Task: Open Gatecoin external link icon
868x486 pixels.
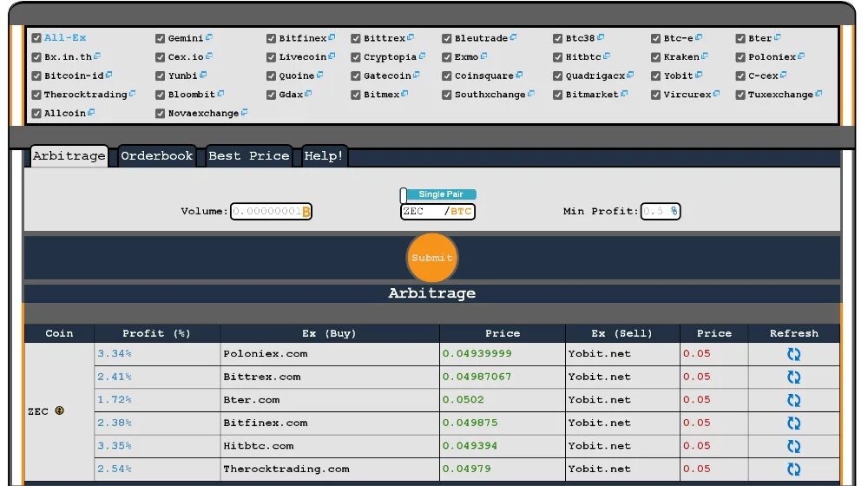Action: 417,76
